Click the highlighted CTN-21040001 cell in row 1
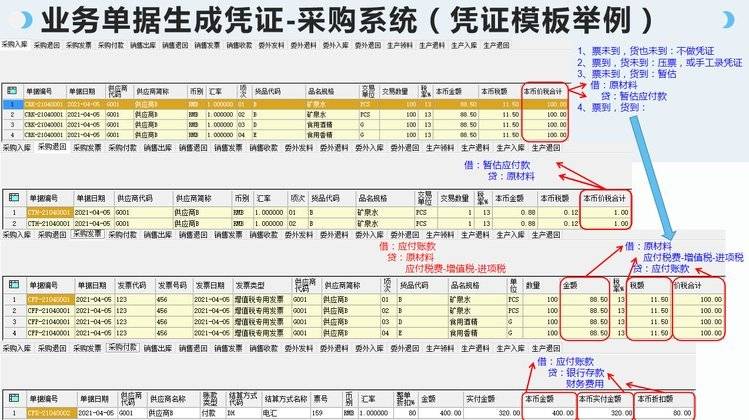749x420 pixels. tap(48, 212)
